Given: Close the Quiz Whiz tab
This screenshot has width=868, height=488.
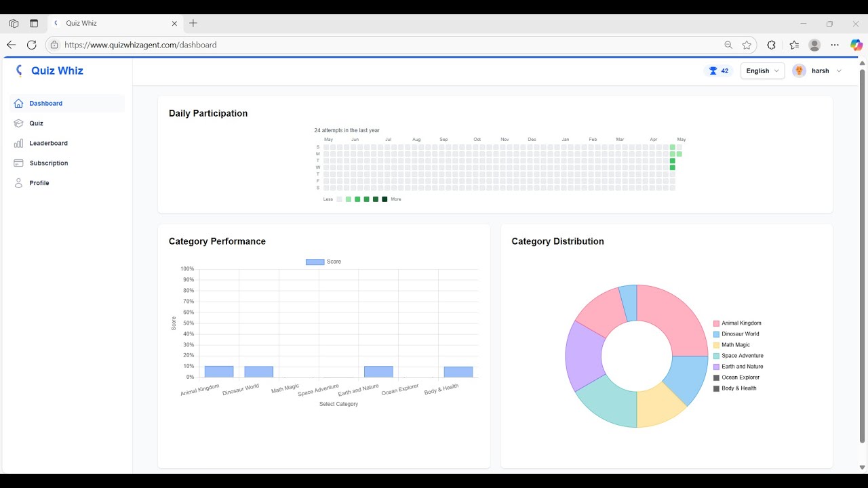Looking at the screenshot, I should [174, 23].
